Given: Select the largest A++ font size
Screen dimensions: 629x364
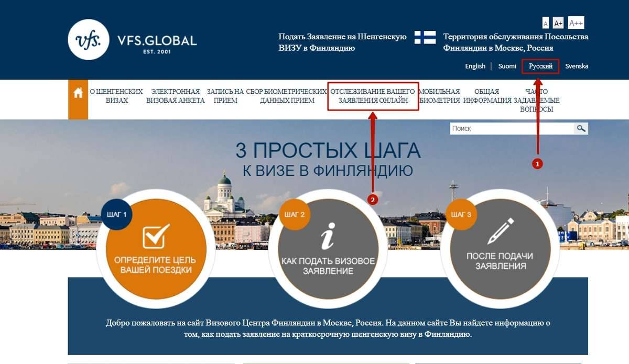Looking at the screenshot, I should [x=576, y=23].
